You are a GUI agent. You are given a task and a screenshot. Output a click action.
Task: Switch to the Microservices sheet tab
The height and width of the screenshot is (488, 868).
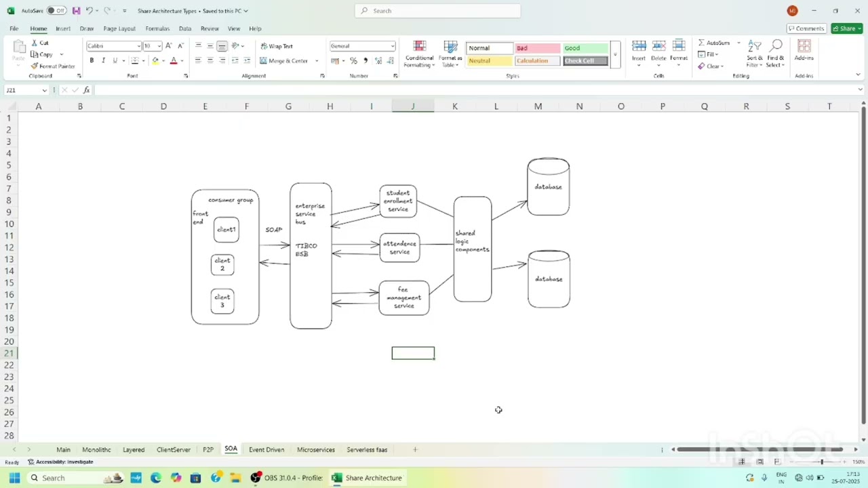click(316, 449)
